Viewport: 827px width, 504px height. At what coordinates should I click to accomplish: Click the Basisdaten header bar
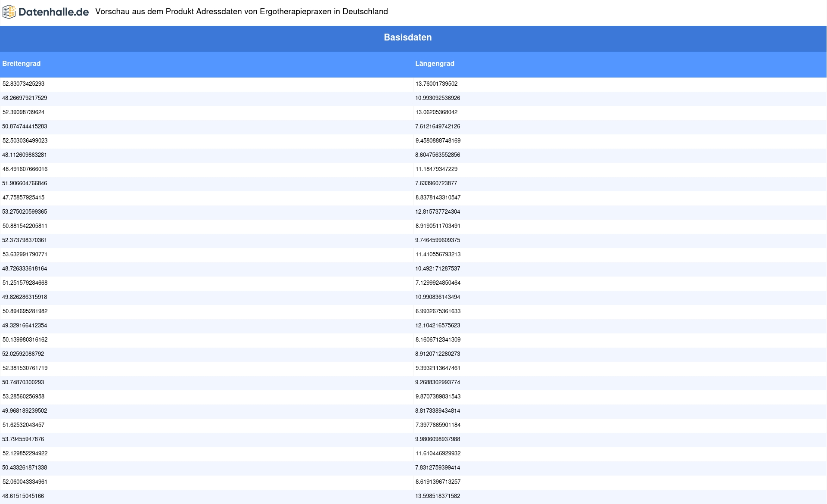[407, 37]
